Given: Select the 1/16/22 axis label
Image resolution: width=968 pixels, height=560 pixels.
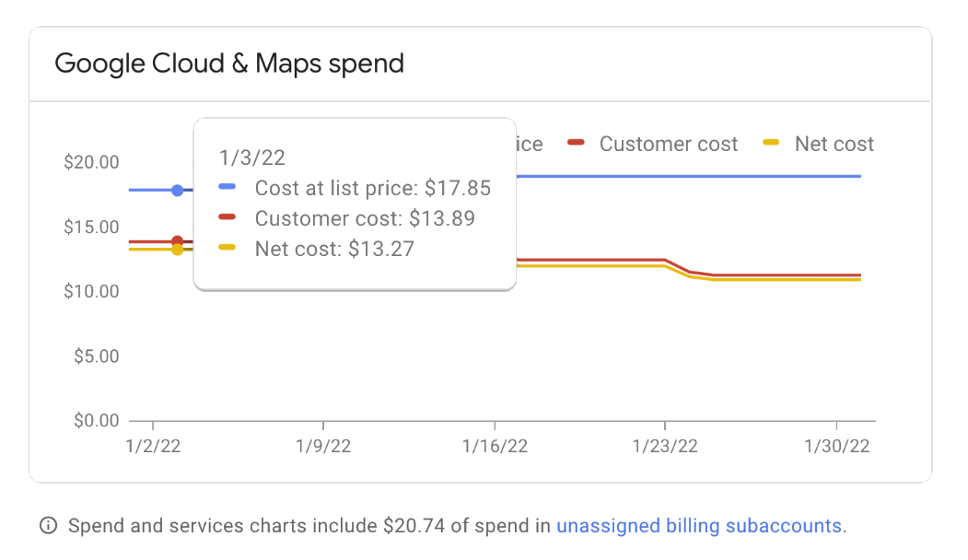Looking at the screenshot, I should 496,446.
